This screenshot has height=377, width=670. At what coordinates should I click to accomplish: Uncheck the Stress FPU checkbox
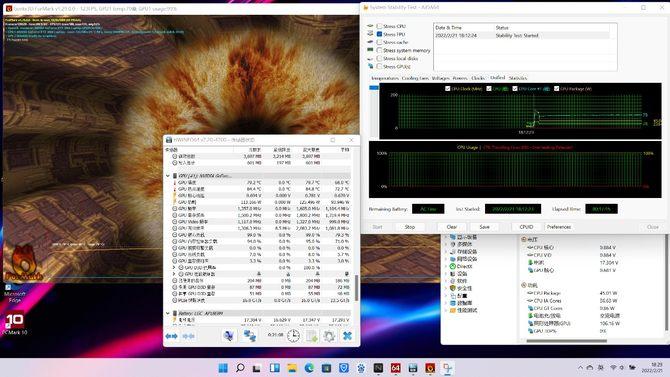tap(379, 34)
